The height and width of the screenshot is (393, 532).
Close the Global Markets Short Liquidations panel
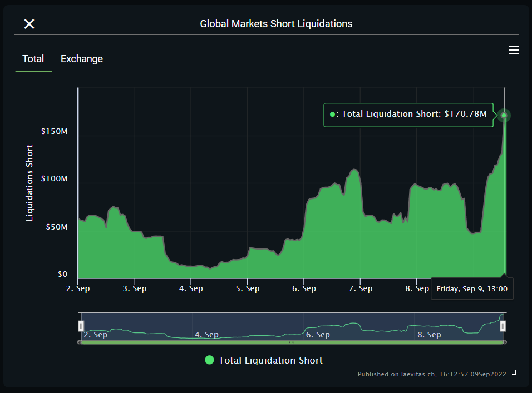coord(29,24)
